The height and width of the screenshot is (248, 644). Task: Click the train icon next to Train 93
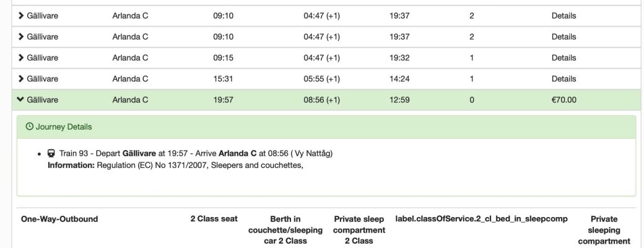pos(51,153)
